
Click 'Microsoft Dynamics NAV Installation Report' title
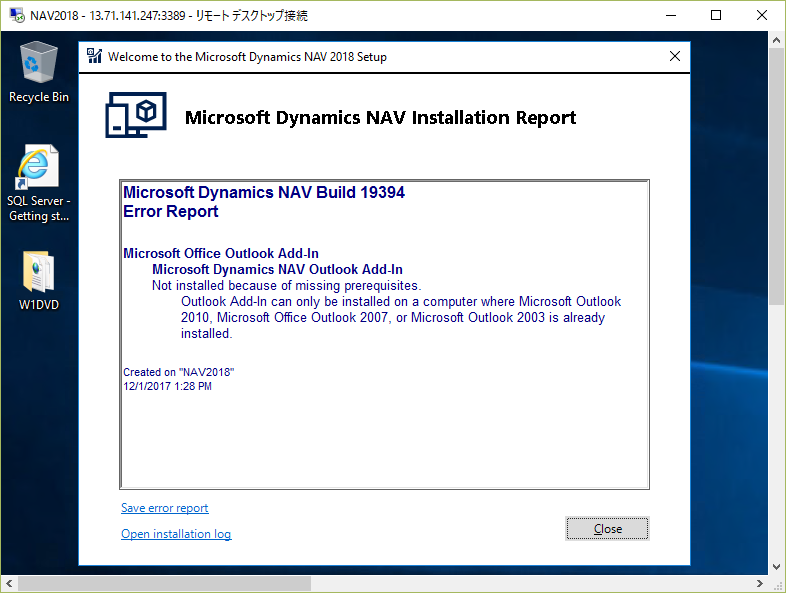tap(380, 117)
